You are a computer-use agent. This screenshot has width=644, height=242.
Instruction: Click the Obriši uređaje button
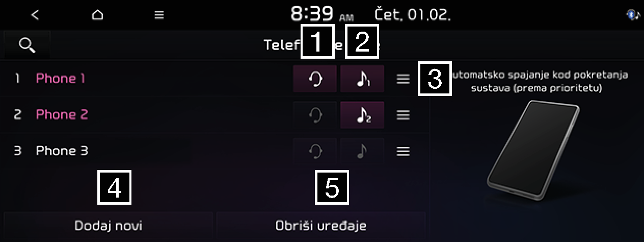coord(320,225)
